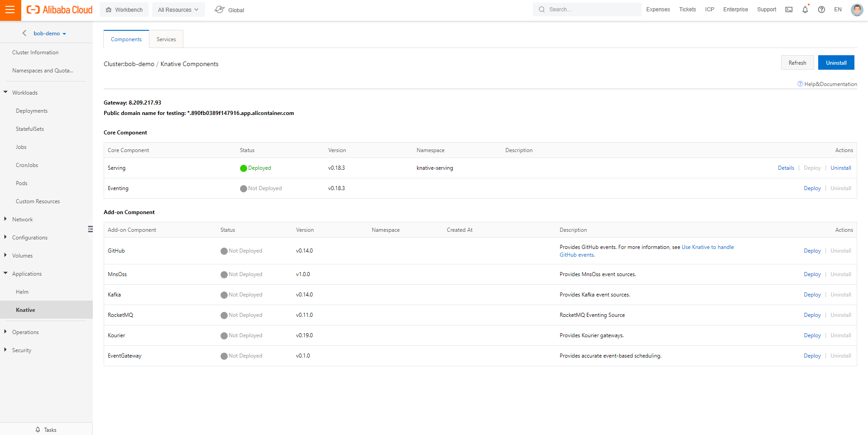
Task: Open Support menu
Action: [767, 10]
